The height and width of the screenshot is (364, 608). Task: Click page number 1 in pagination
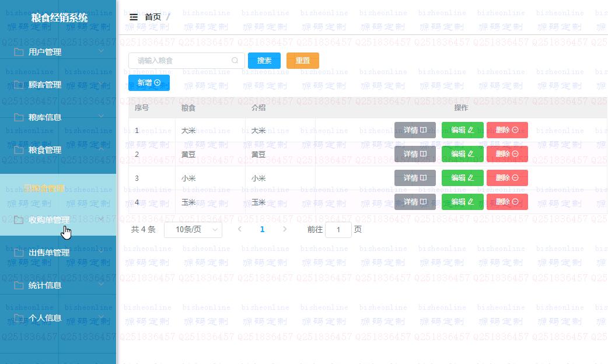click(x=262, y=229)
